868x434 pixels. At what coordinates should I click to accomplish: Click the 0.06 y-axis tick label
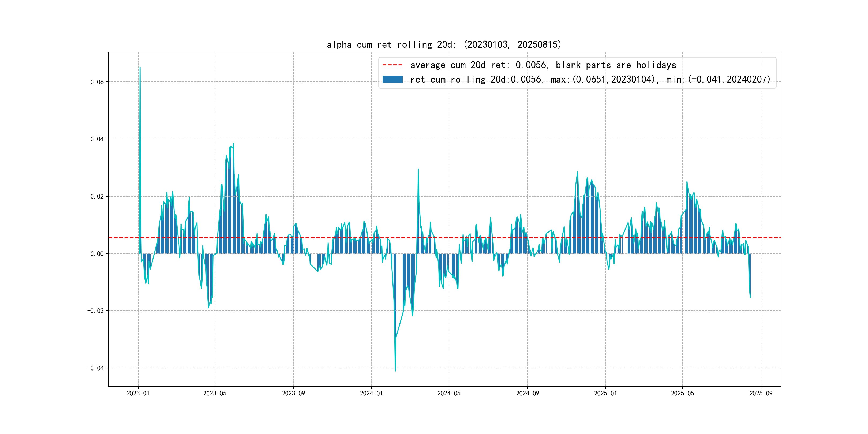click(x=97, y=82)
